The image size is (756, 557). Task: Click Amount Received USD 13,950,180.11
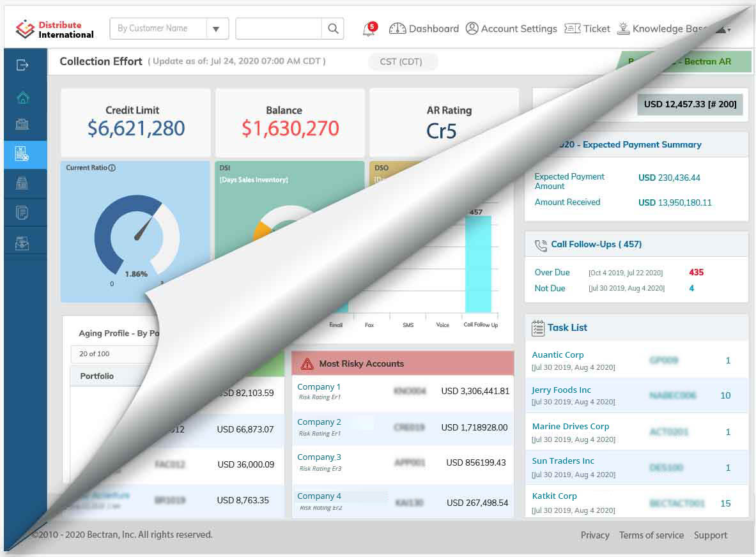pos(675,203)
